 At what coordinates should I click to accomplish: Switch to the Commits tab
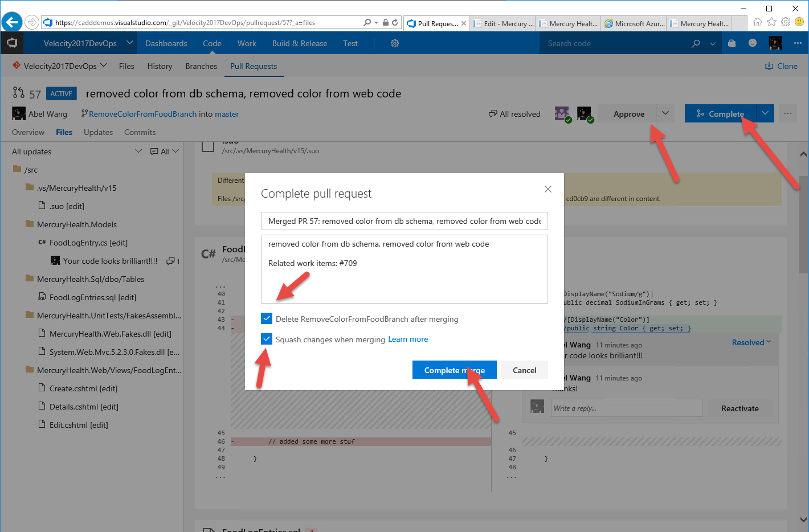click(x=140, y=132)
